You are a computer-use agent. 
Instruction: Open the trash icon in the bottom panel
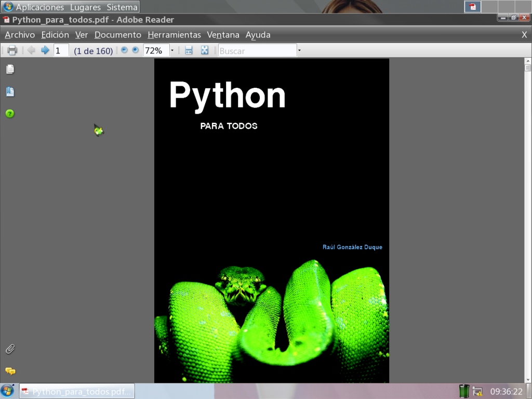(x=464, y=391)
